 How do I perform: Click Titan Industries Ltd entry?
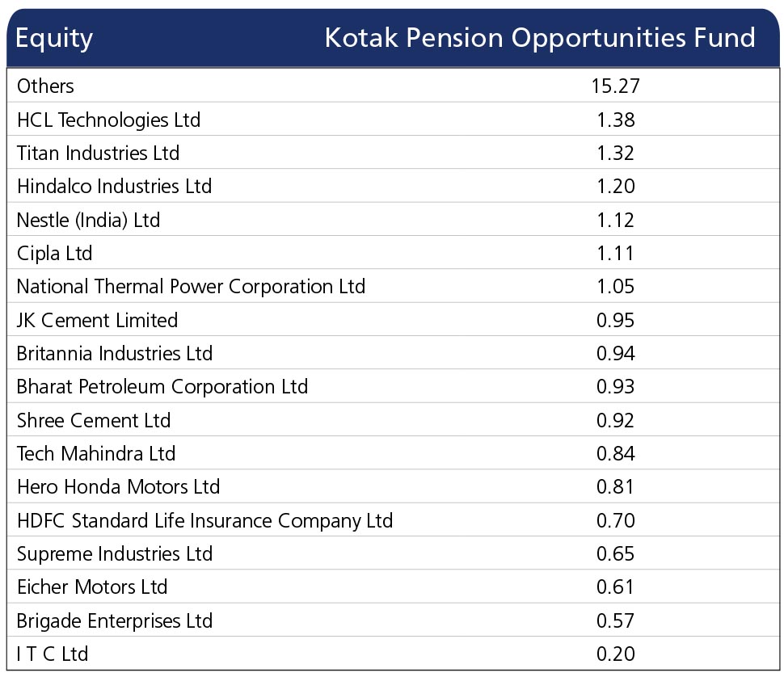click(x=98, y=153)
